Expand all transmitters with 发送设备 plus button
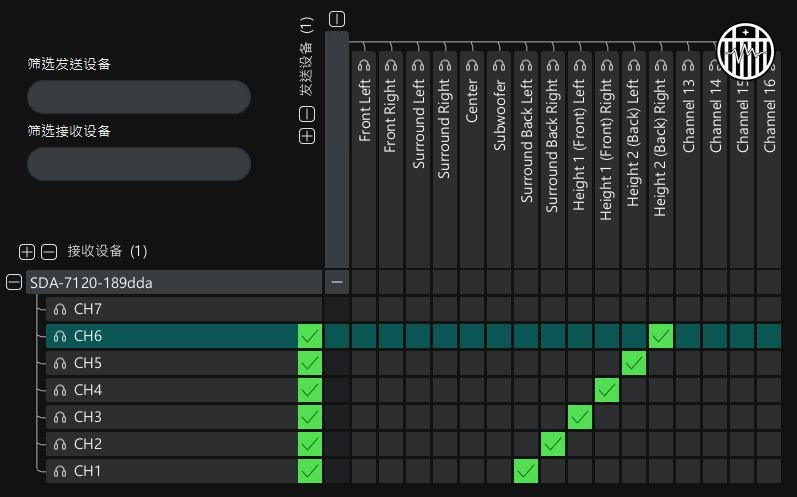 (x=307, y=136)
